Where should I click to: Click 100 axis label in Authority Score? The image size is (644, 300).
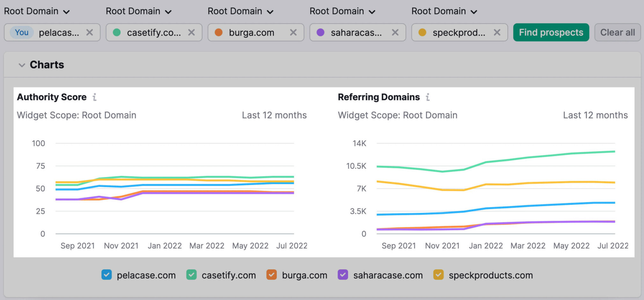pos(38,143)
